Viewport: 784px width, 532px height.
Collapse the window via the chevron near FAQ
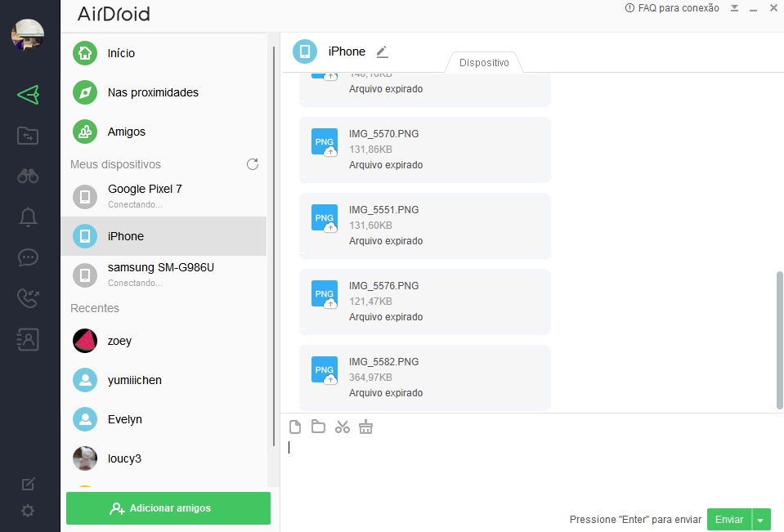point(733,8)
